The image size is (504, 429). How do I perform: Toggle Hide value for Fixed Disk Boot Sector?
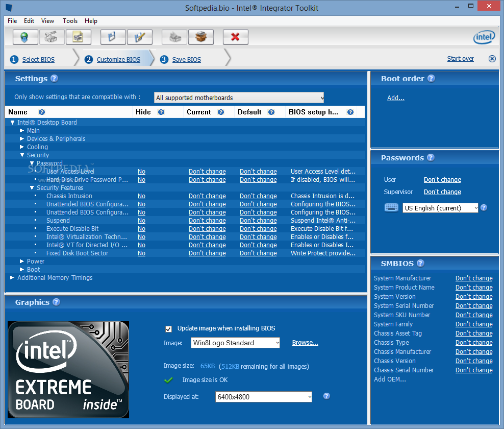(x=141, y=253)
